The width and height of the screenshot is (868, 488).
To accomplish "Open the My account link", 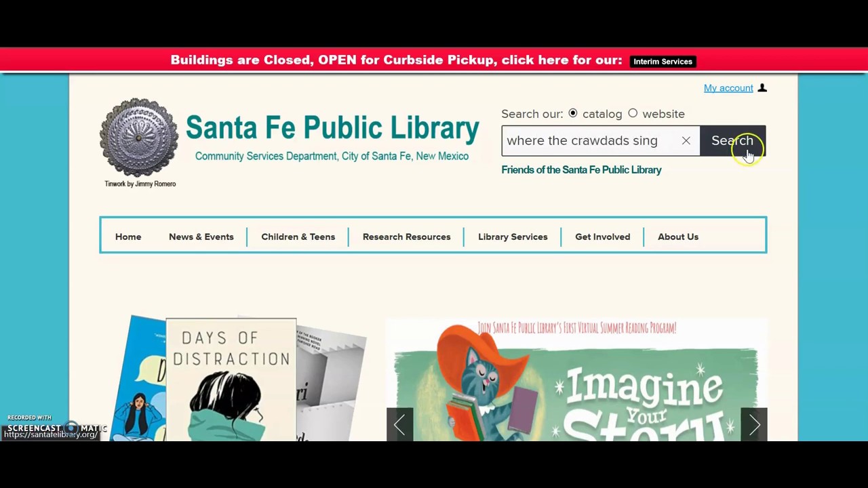I will tap(728, 88).
